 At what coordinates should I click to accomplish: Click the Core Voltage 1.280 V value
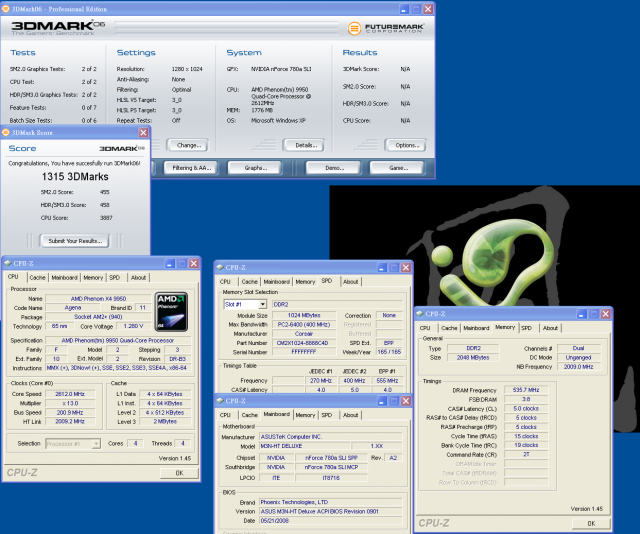pos(133,326)
